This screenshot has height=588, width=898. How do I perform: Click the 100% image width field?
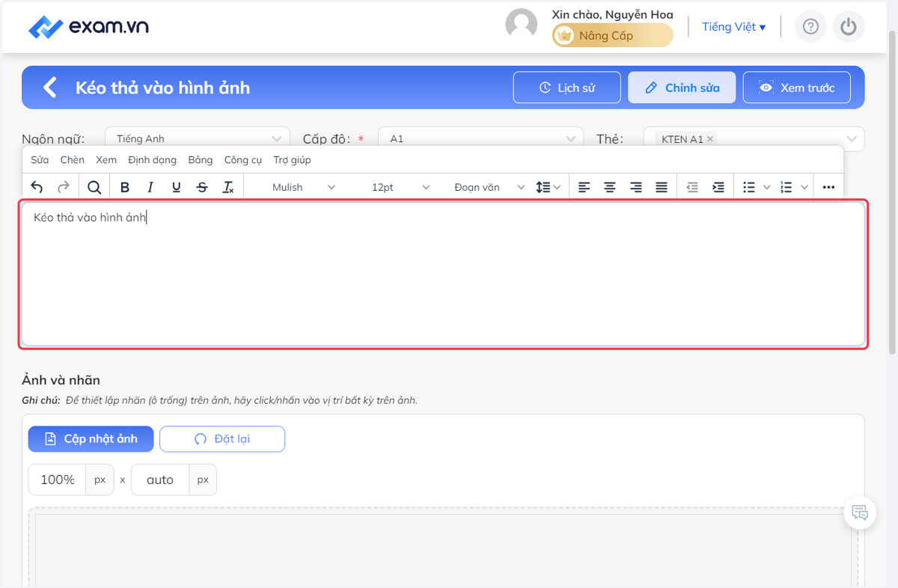pos(58,480)
